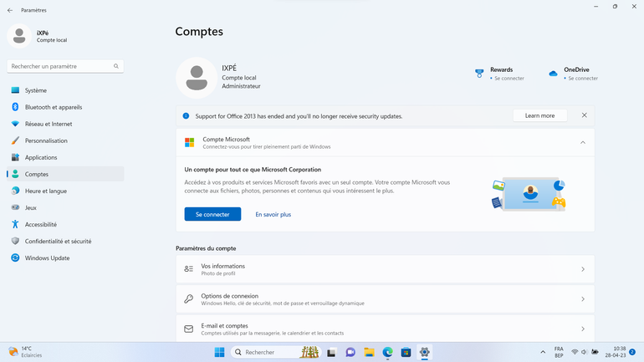
Task: Click the taskbar Rechercher search box
Action: [x=276, y=352]
